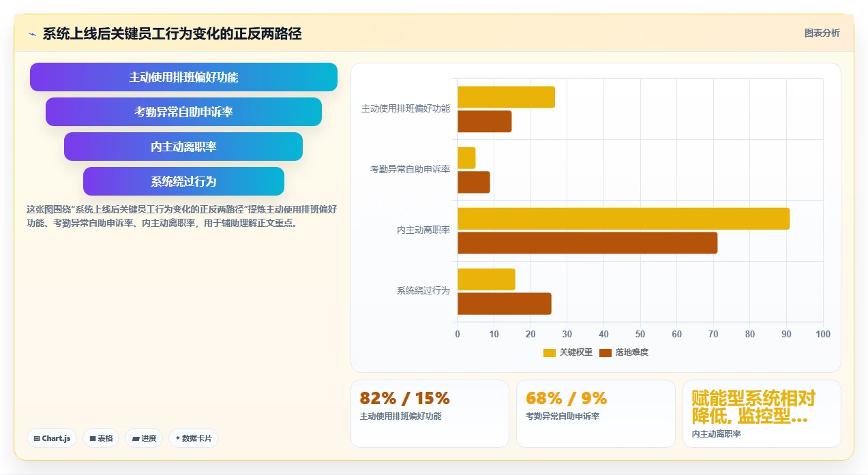Click the y-axis label 考勤异常自助申诉率

410,169
